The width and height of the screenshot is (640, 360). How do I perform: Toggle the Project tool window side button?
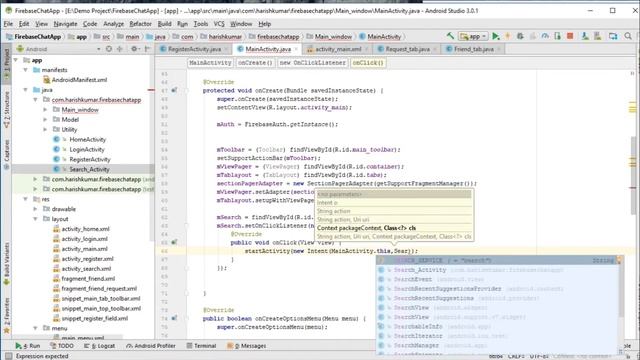pos(7,64)
